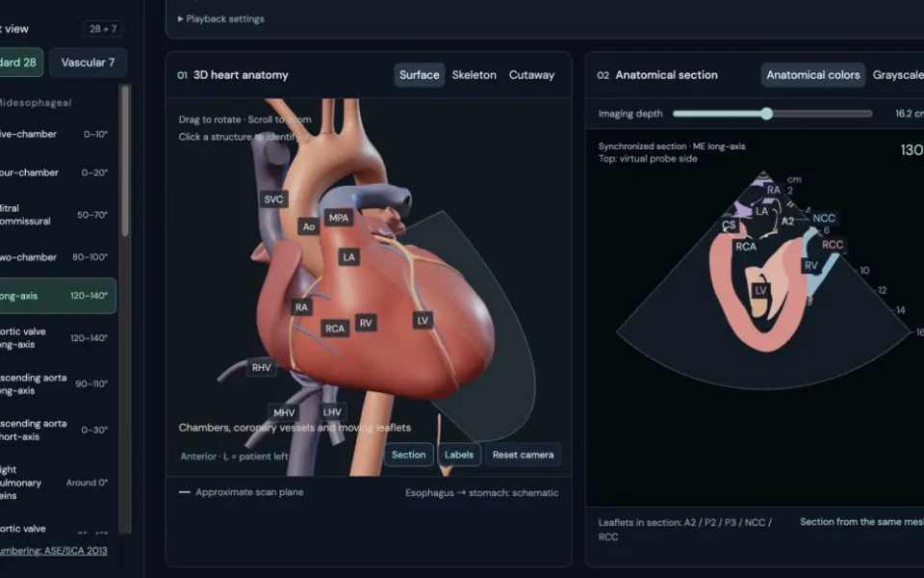The width and height of the screenshot is (924, 578).
Task: Toggle the Labels button on 3D view
Action: 458,455
